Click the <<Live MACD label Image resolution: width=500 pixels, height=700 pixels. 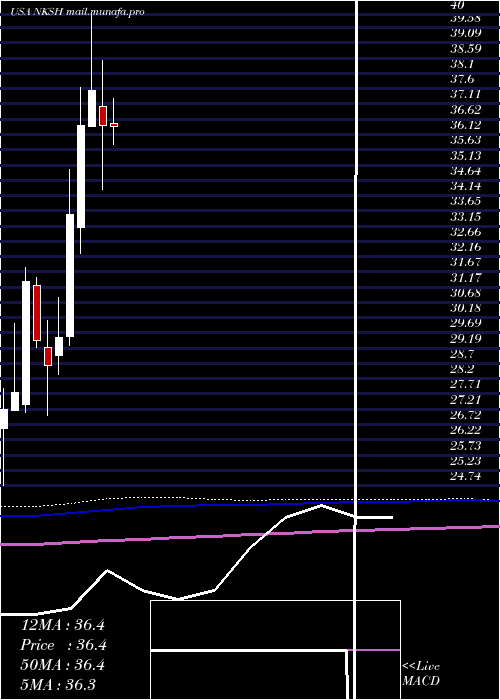point(421,674)
